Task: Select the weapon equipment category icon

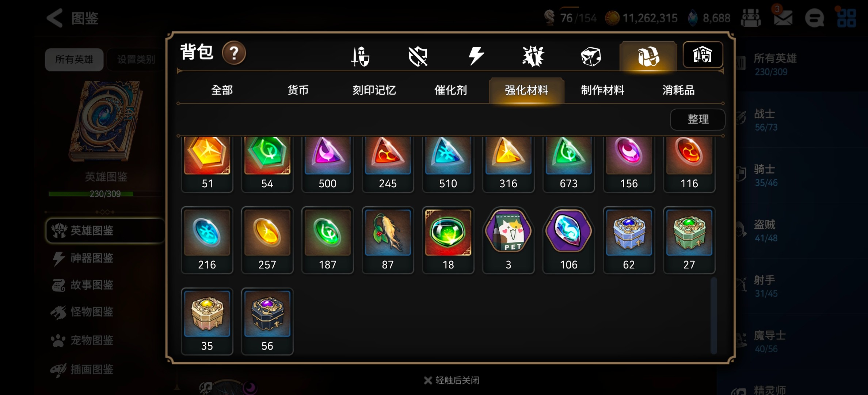Action: (x=360, y=56)
